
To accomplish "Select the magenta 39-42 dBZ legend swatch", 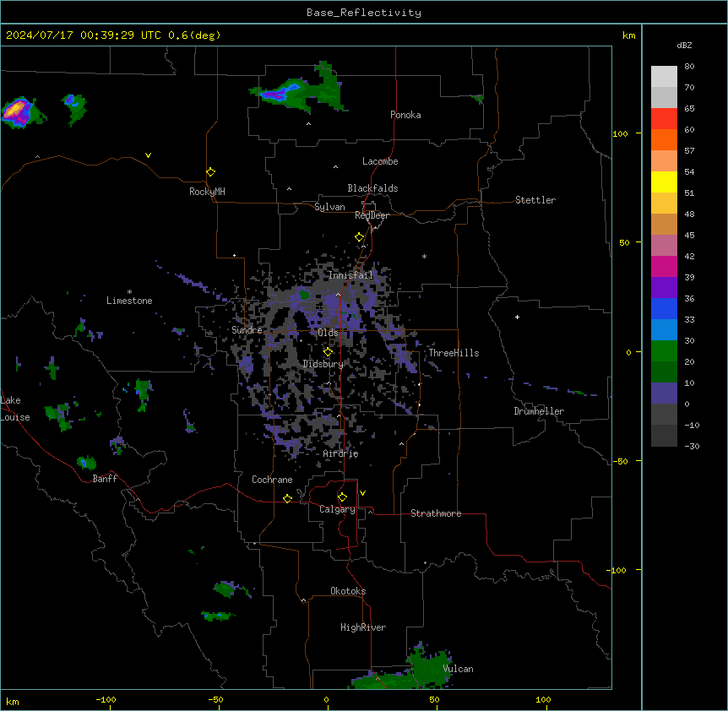I will click(x=664, y=266).
